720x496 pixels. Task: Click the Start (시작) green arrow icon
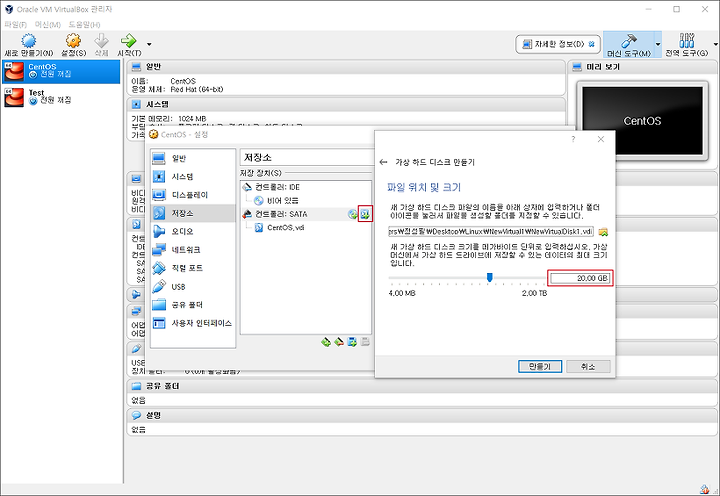tap(128, 41)
